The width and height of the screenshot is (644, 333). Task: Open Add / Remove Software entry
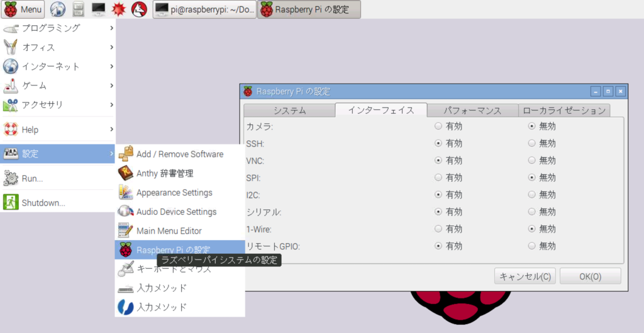pyautogui.click(x=180, y=154)
